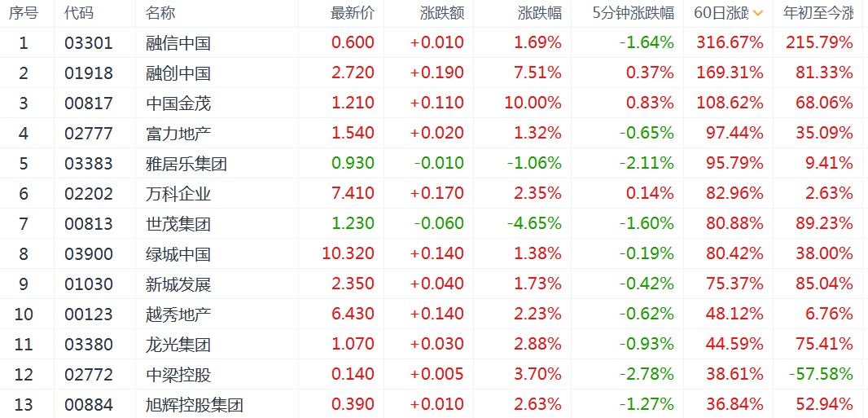Select the 中国金茂 stock name
Viewport: 868px width, 418px height.
pyautogui.click(x=178, y=103)
